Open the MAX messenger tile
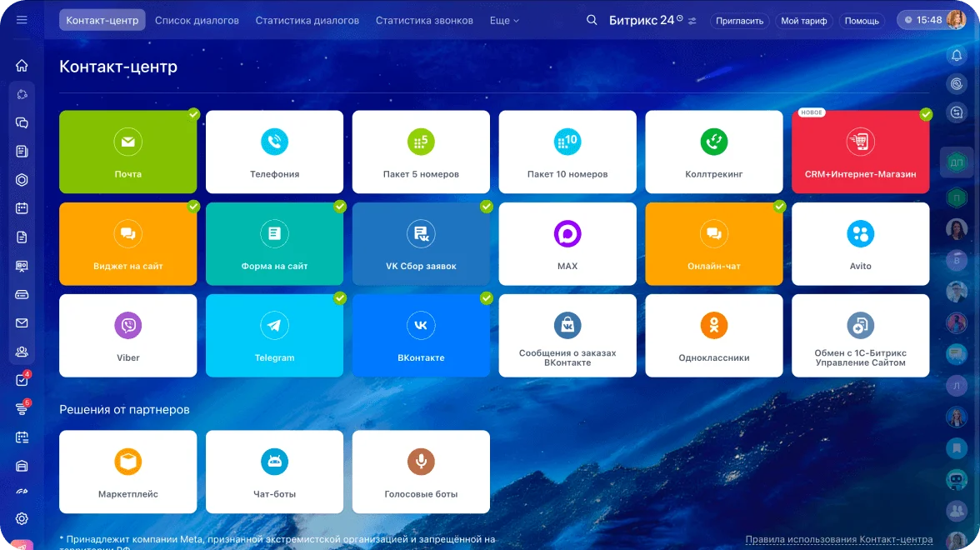Screen dimensions: 980x550 pos(567,243)
